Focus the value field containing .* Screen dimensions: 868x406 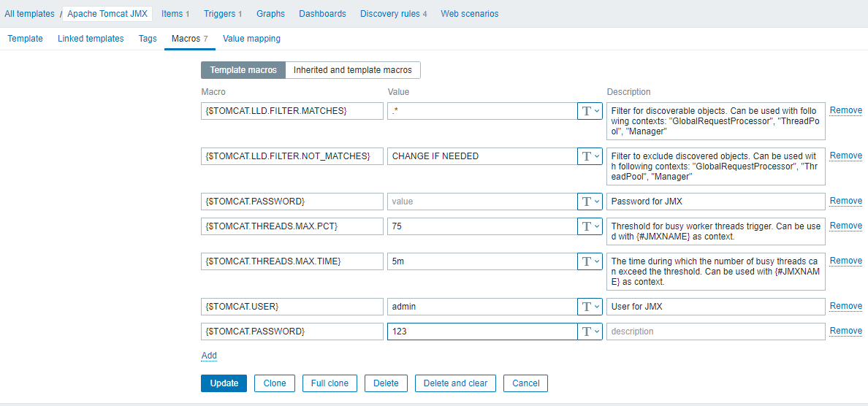pyautogui.click(x=482, y=110)
